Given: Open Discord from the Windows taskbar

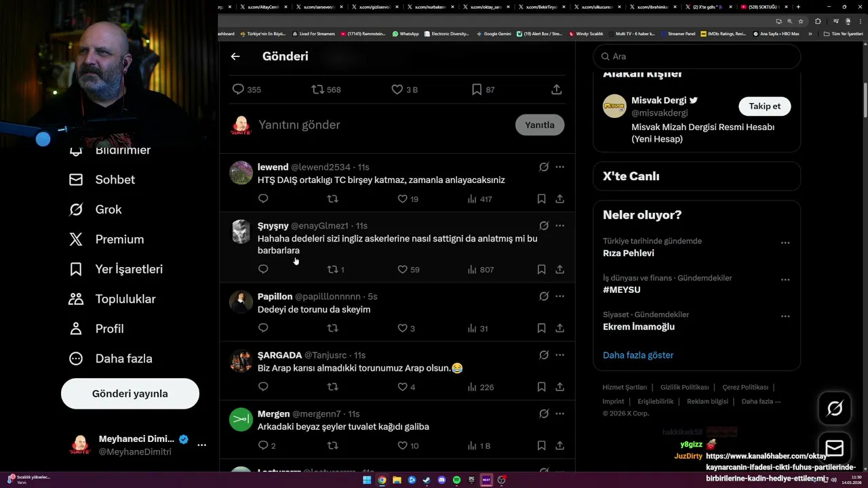Looking at the screenshot, I should pyautogui.click(x=441, y=480).
